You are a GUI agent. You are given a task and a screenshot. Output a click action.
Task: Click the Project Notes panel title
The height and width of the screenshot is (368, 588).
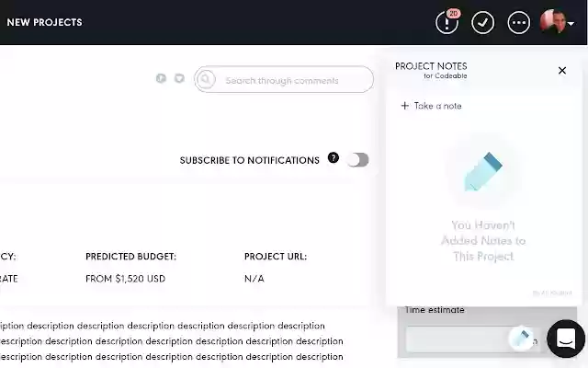click(x=431, y=66)
